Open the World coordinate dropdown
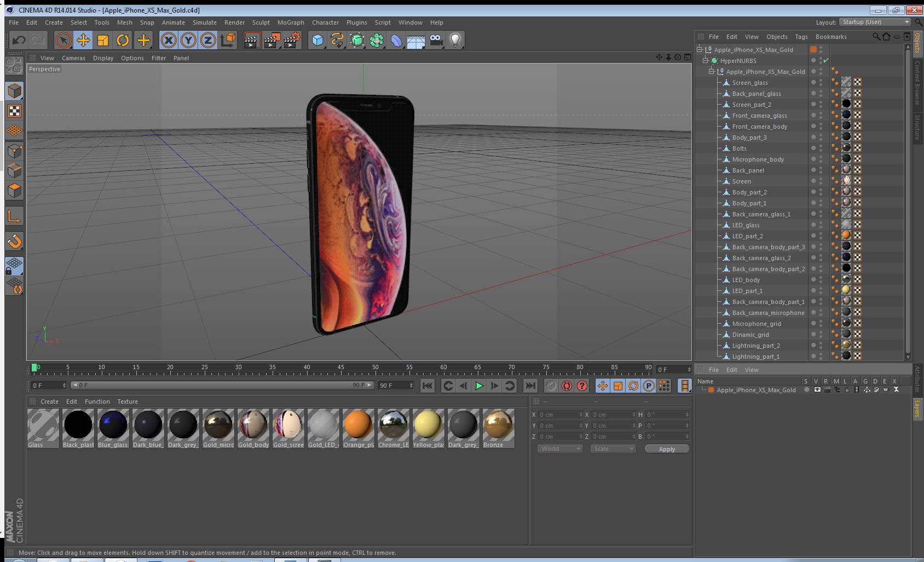This screenshot has height=562, width=924. pos(560,449)
